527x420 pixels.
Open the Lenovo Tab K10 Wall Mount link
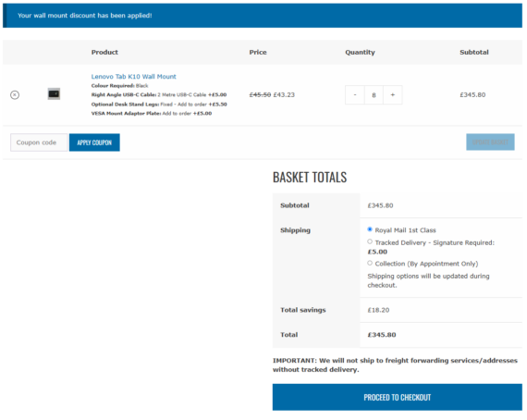[133, 77]
